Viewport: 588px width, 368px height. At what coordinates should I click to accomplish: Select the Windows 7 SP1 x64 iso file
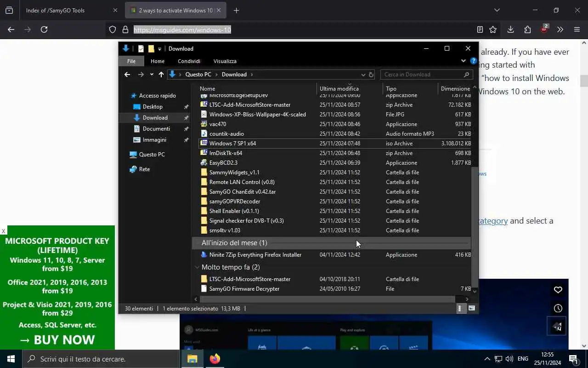tap(335, 144)
